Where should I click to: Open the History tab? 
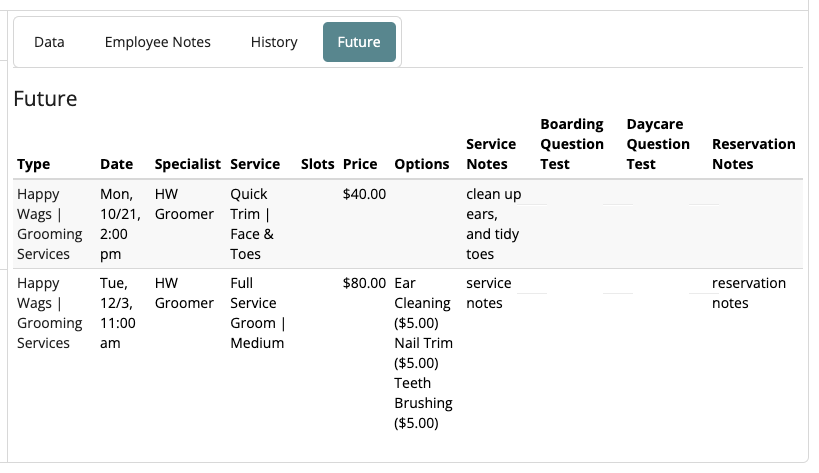[274, 42]
